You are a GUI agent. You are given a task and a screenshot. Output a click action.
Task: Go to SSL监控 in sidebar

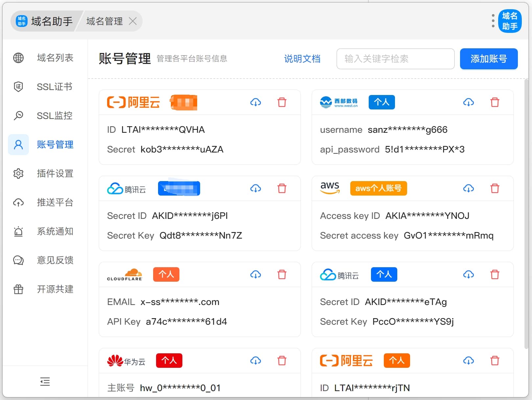pyautogui.click(x=45, y=116)
